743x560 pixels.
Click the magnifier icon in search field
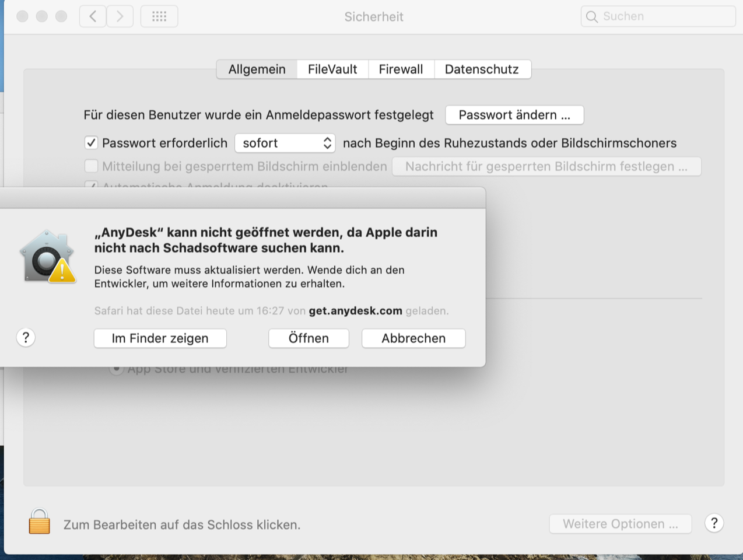pyautogui.click(x=592, y=16)
